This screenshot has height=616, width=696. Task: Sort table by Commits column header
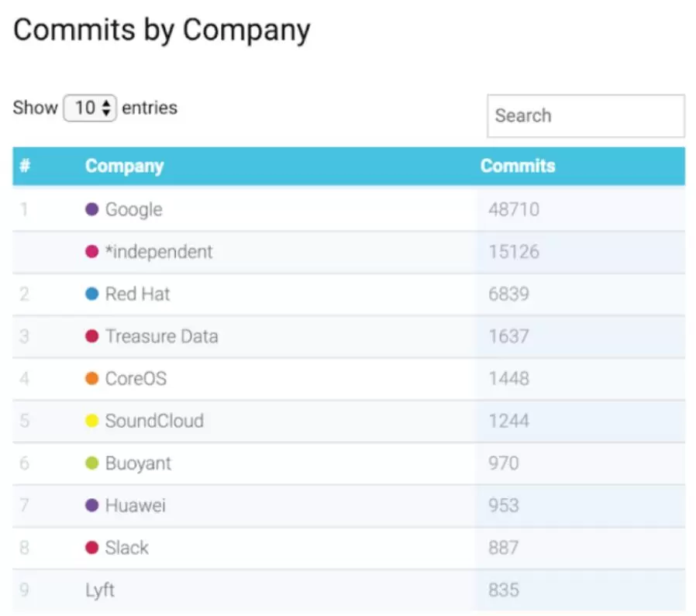pos(518,166)
